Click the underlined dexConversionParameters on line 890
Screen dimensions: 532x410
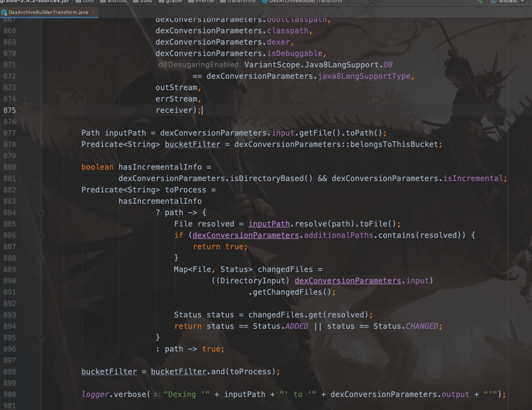pyautogui.click(x=348, y=281)
